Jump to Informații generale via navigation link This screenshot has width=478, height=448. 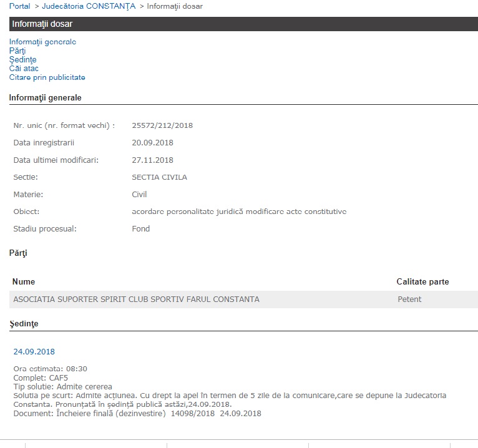click(x=42, y=42)
